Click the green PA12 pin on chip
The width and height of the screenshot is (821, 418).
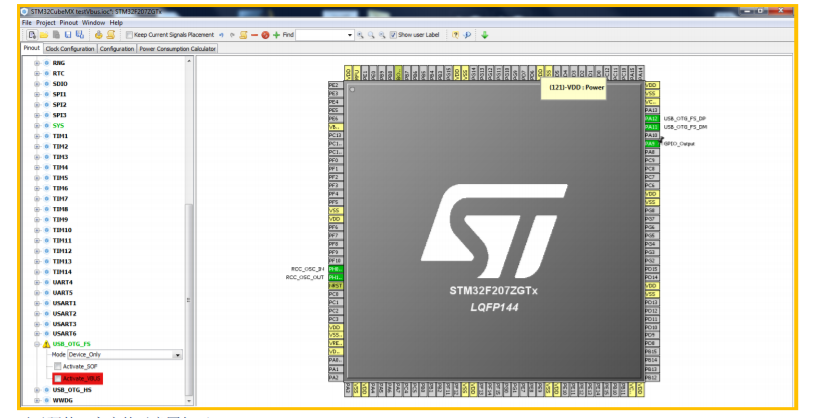tap(651, 119)
